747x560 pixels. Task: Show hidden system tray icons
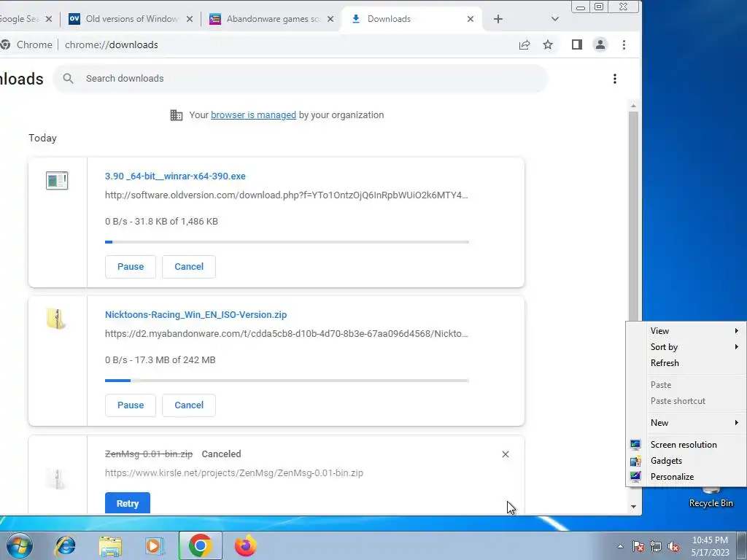click(x=620, y=547)
